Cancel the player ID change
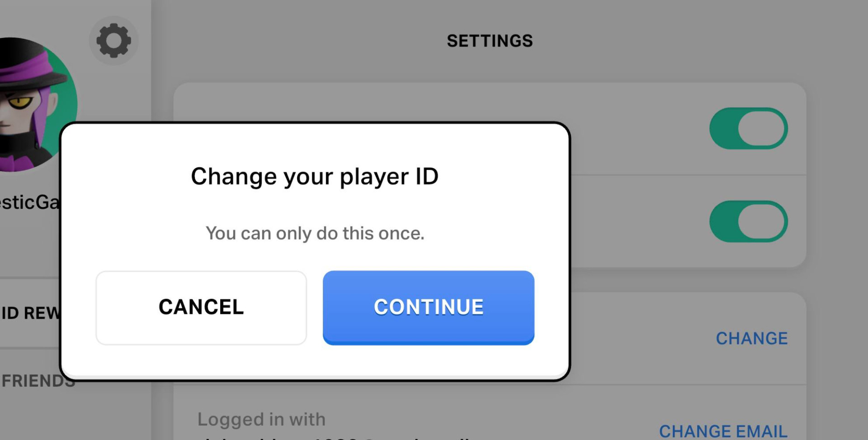 click(x=201, y=308)
